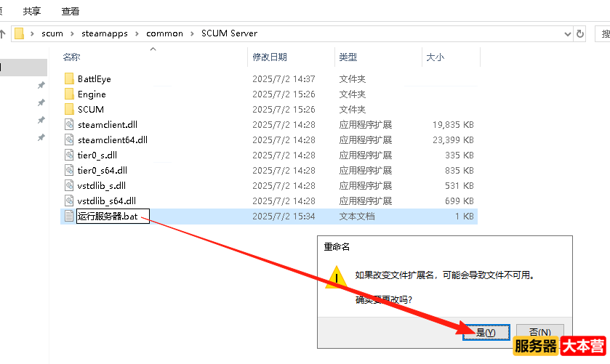The height and width of the screenshot is (364, 610).
Task: Click tier0_s.dll file icon
Action: coord(69,155)
